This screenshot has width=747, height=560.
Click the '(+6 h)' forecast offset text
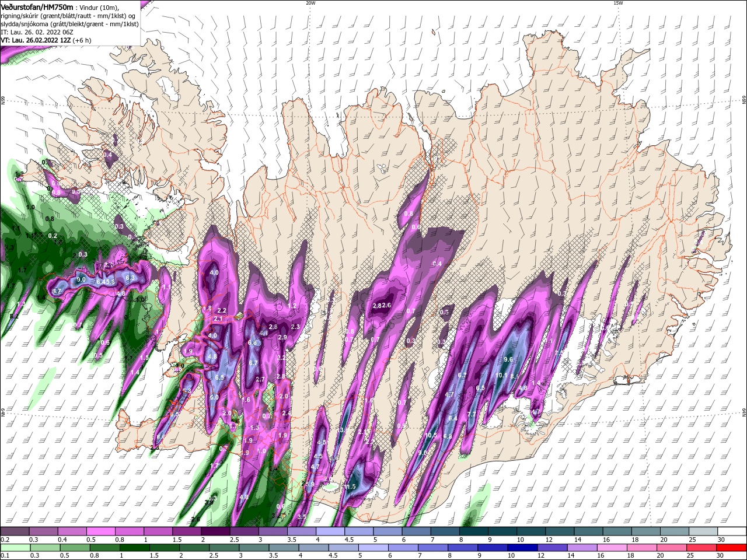82,40
